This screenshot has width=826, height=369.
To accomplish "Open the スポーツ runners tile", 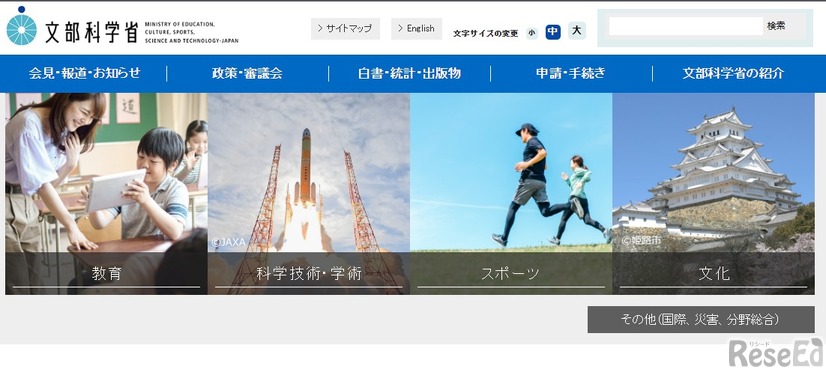I will (x=511, y=193).
